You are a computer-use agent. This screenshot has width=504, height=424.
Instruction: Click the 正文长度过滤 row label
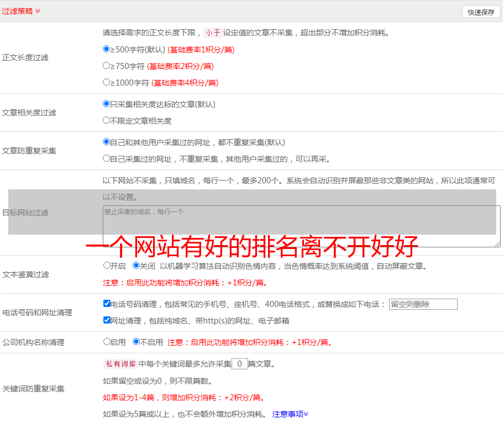pos(25,57)
